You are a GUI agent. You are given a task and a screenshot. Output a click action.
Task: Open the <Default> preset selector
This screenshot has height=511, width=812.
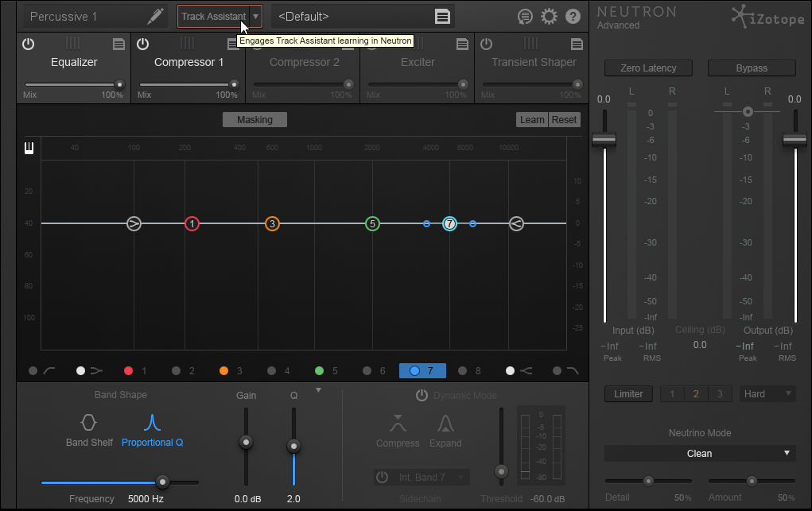point(363,17)
